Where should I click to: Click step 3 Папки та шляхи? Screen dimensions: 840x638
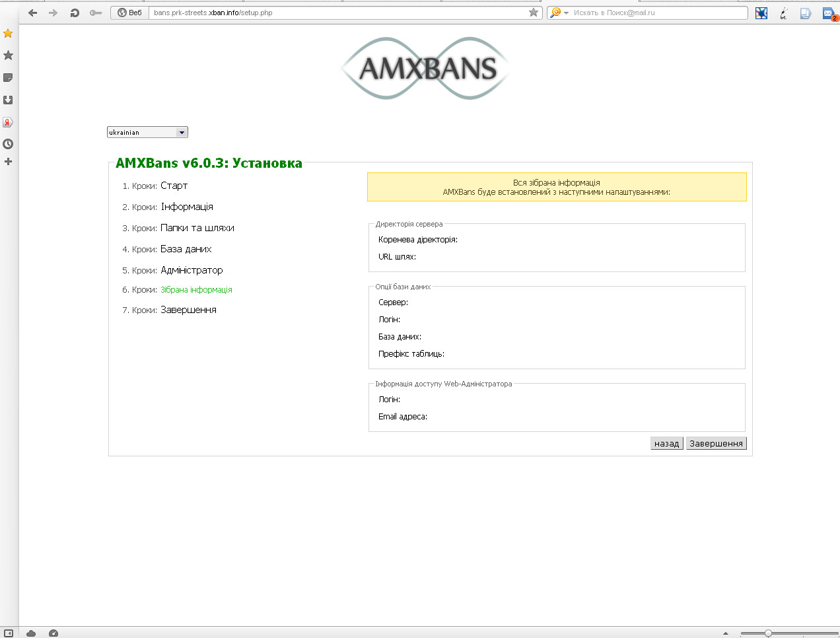pyautogui.click(x=197, y=228)
